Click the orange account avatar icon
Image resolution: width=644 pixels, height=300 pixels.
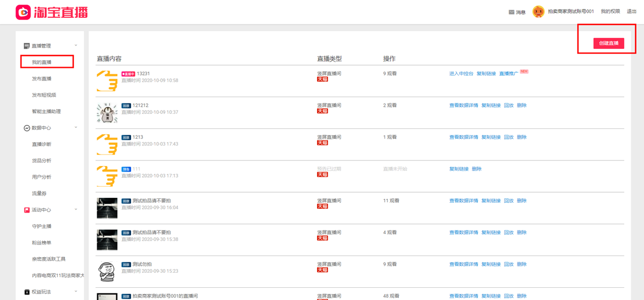point(539,12)
